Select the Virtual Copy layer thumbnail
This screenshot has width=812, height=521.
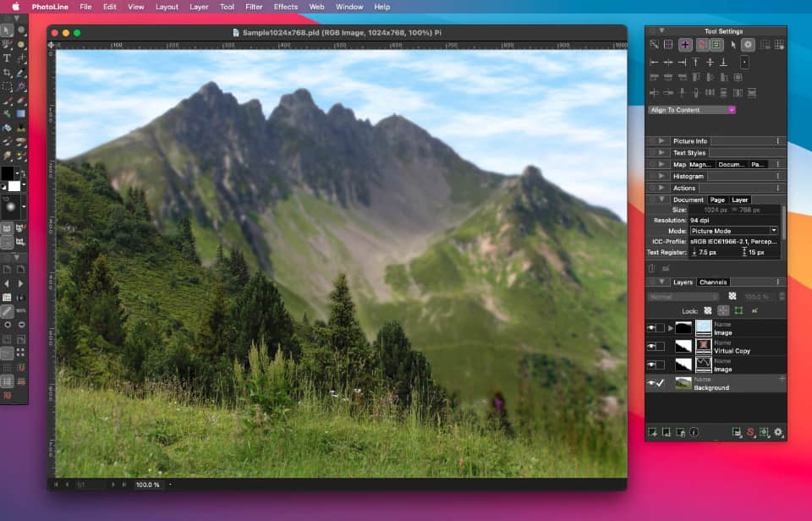(x=703, y=347)
